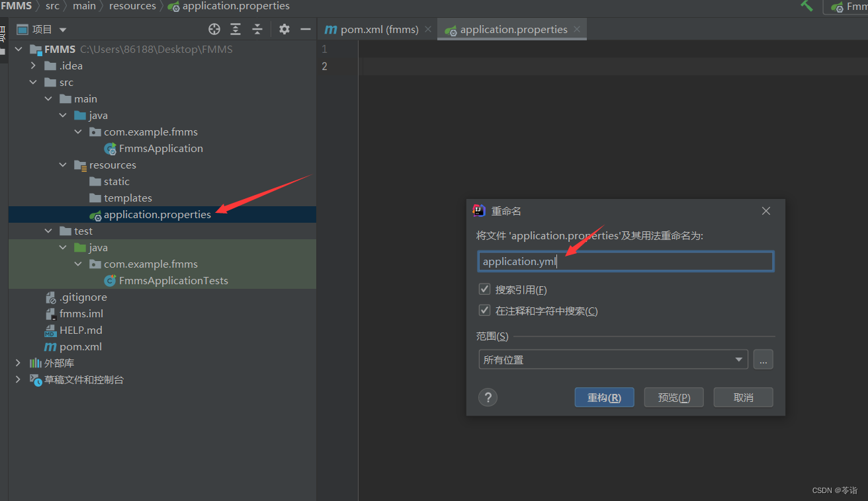Collapse the test java folder
This screenshot has width=868, height=501.
tap(63, 248)
